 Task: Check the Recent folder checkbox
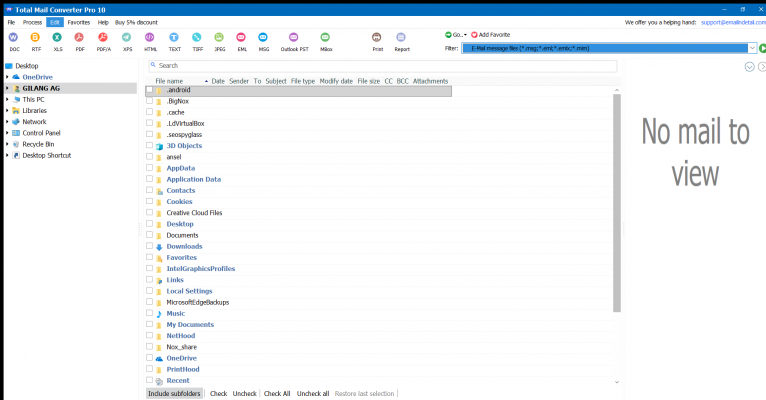(x=149, y=380)
